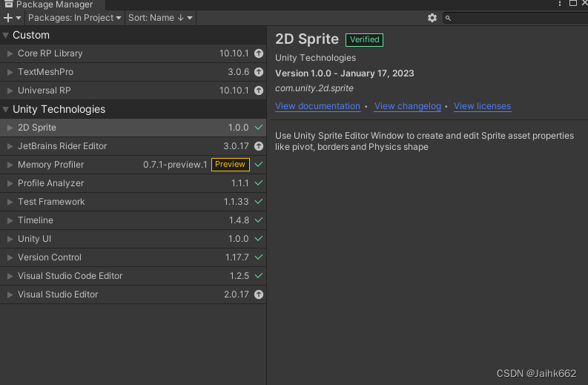This screenshot has height=385, width=588.
Task: Click update arrow icon for Core RP Library
Action: (x=259, y=53)
